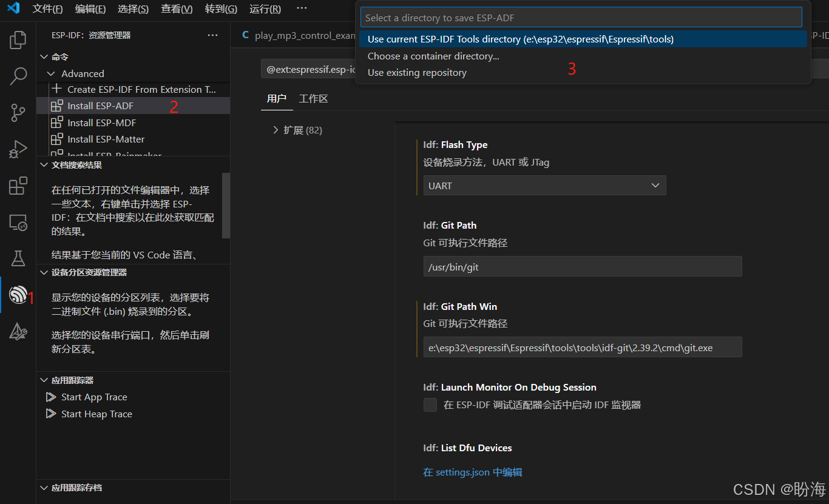Open the Explorer view in activity bar
The image size is (829, 504).
(x=18, y=40)
